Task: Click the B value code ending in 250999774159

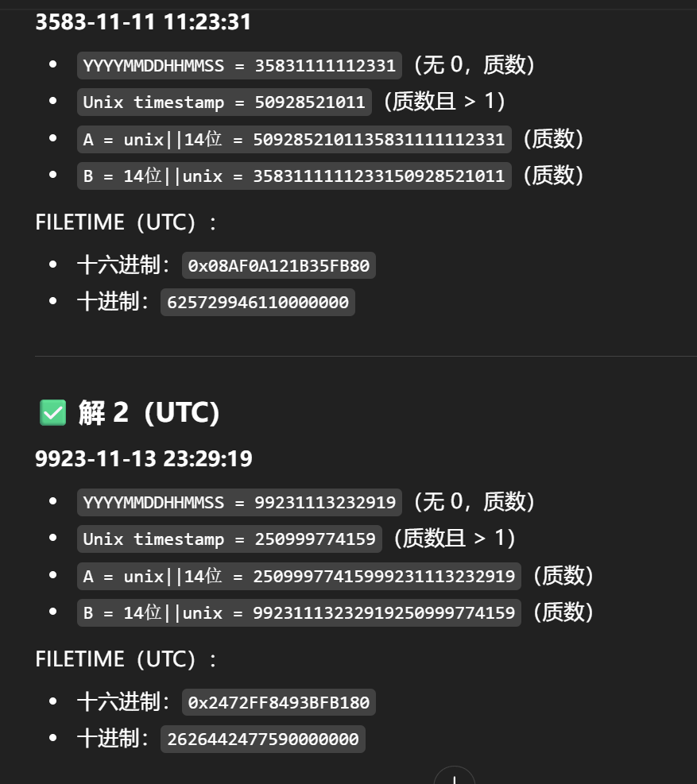Action: pyautogui.click(x=299, y=612)
